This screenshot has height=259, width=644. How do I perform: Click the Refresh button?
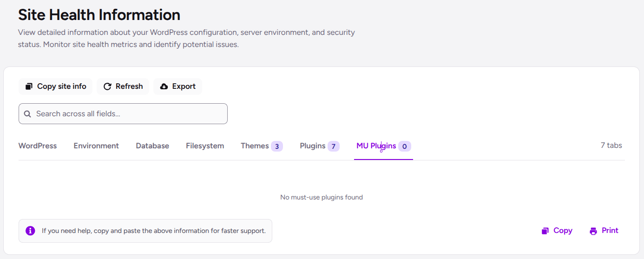tap(123, 86)
